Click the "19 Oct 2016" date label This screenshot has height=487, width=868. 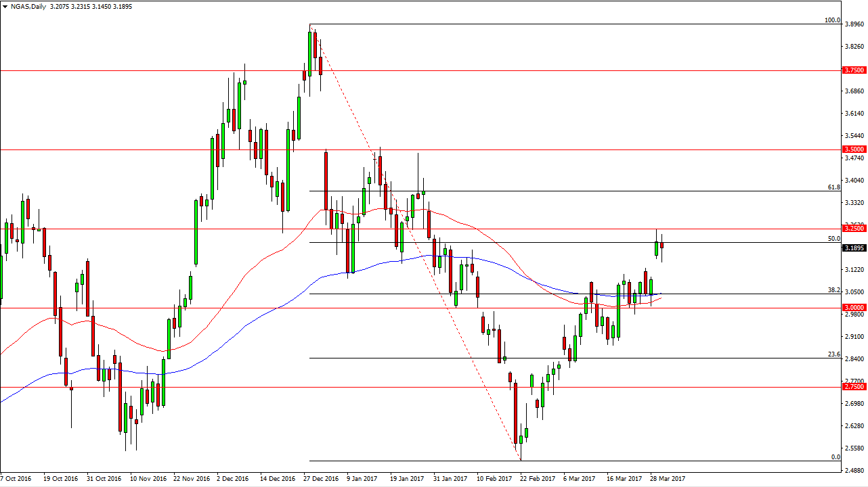click(x=61, y=479)
